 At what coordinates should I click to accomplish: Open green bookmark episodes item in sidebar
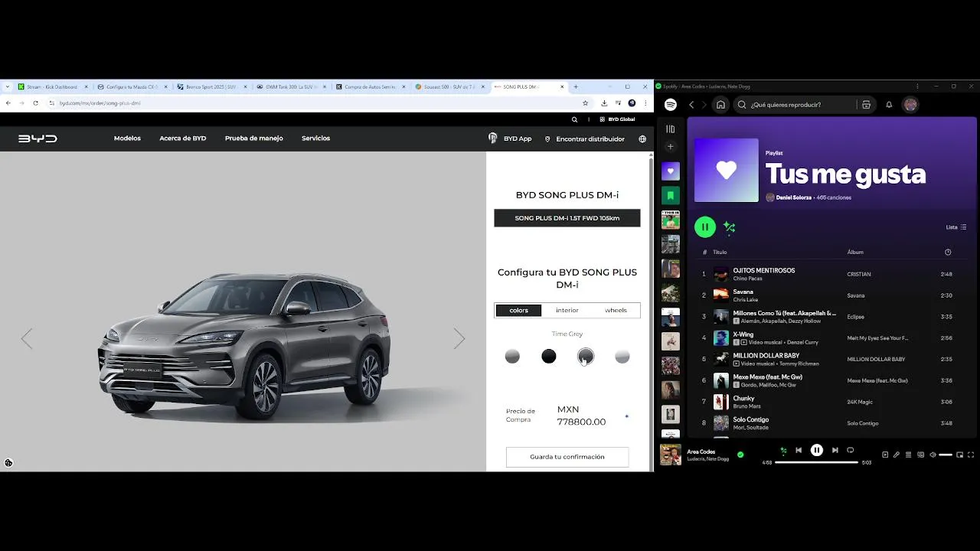671,196
